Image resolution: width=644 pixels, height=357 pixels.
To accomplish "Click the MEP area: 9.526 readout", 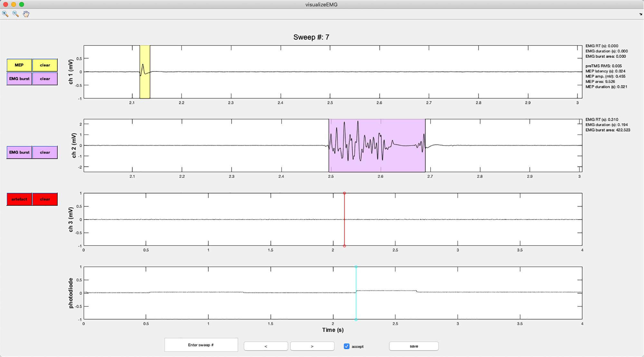I will [x=600, y=82].
